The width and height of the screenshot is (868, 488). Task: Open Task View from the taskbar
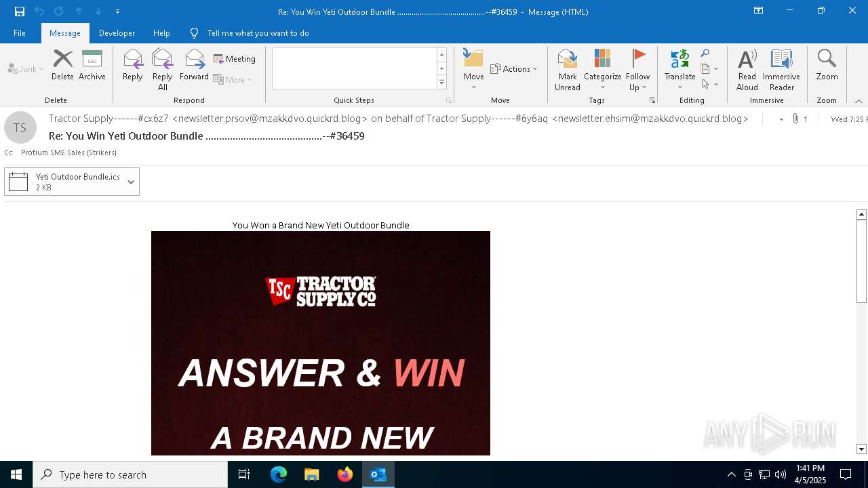click(244, 474)
